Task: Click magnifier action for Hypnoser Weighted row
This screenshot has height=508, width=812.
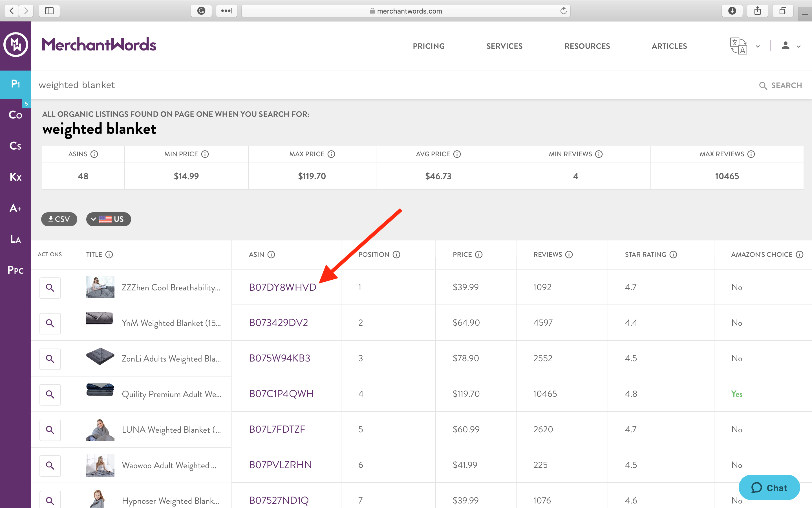Action: point(50,500)
